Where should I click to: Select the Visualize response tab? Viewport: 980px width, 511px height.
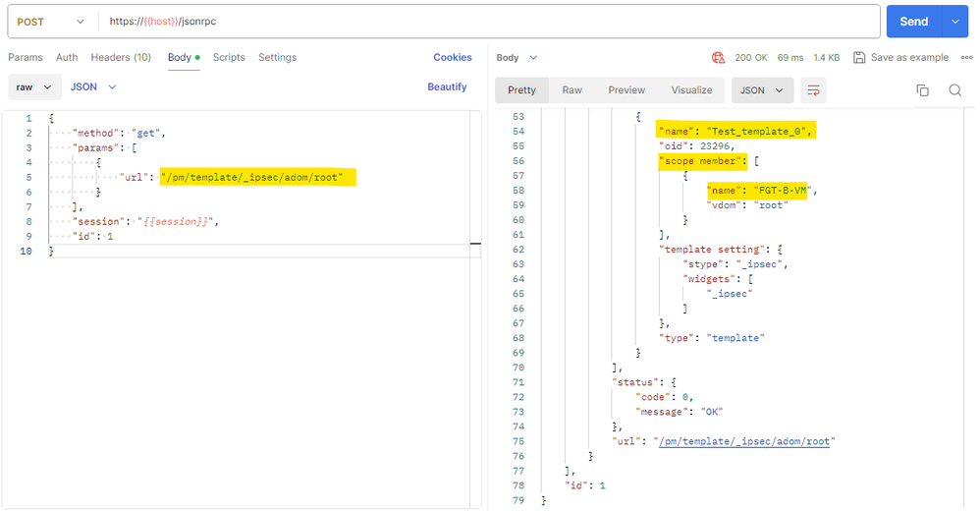pyautogui.click(x=691, y=90)
